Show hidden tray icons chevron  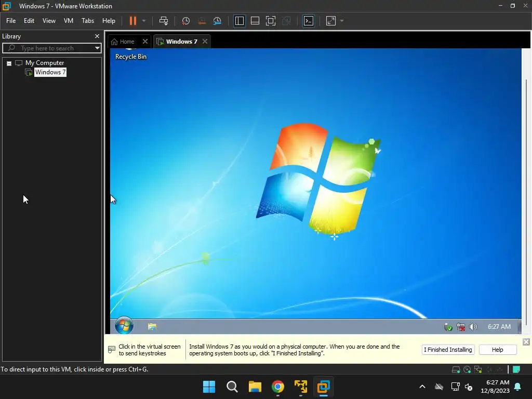(422, 387)
